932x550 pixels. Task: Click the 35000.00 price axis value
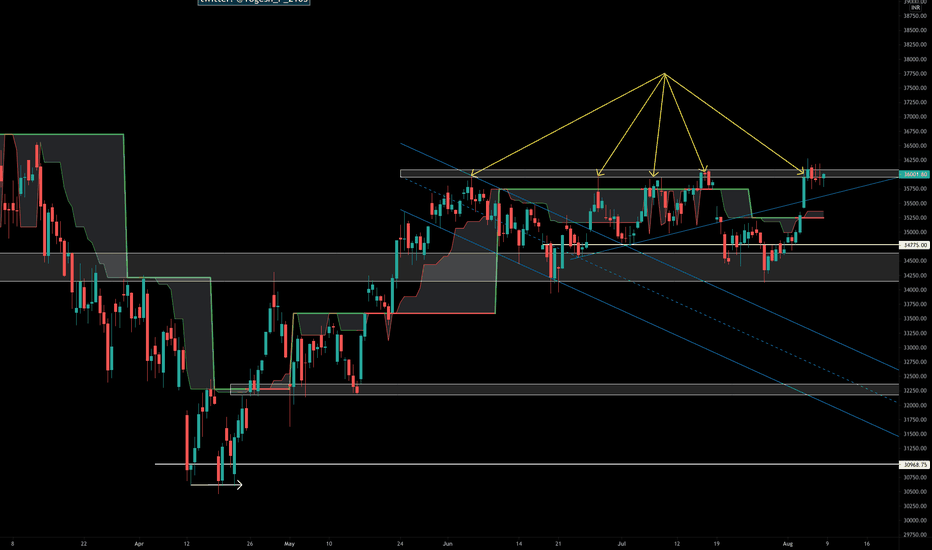pos(915,232)
